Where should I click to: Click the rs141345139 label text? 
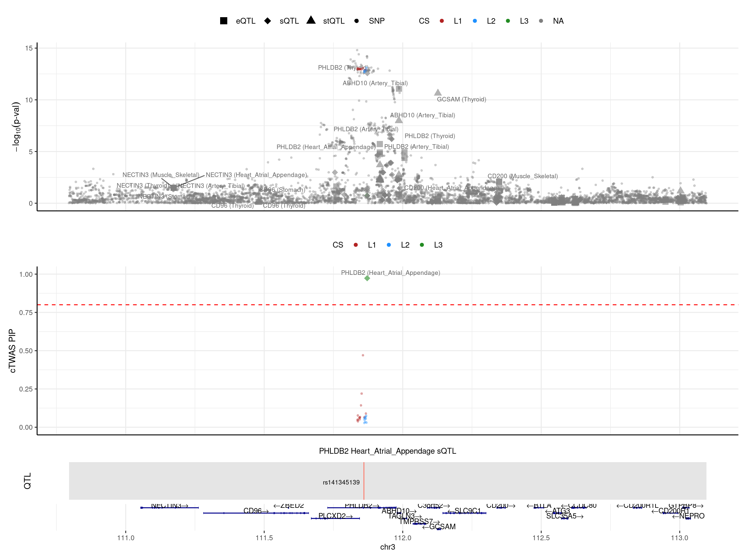tap(341, 482)
